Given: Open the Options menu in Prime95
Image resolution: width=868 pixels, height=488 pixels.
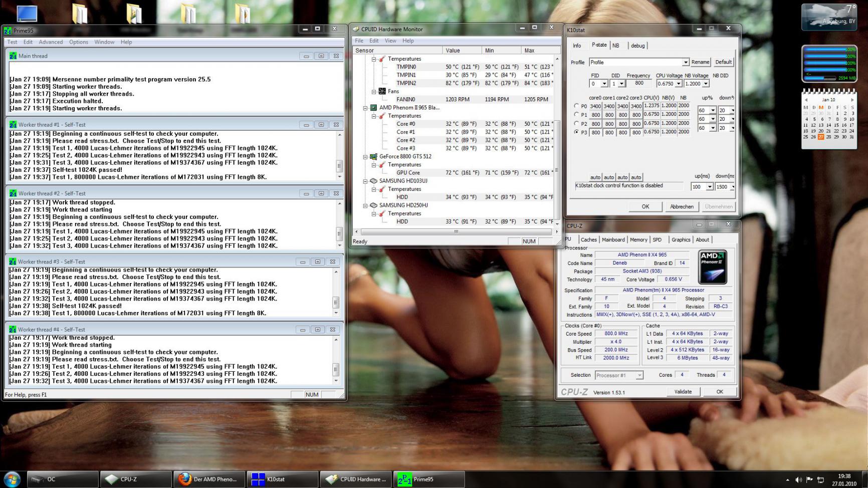Looking at the screenshot, I should pyautogui.click(x=79, y=42).
